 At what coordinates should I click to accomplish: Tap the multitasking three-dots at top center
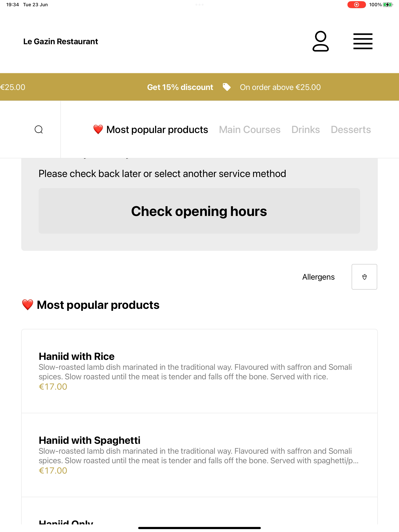tap(199, 4)
